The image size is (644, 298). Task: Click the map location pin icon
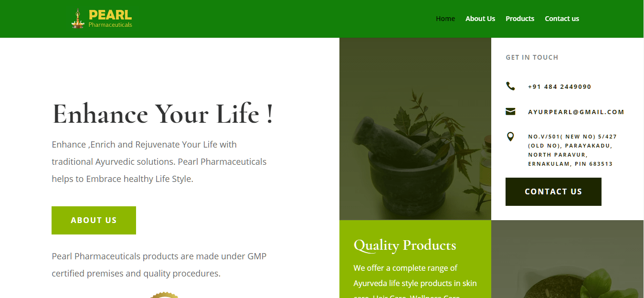tap(510, 137)
